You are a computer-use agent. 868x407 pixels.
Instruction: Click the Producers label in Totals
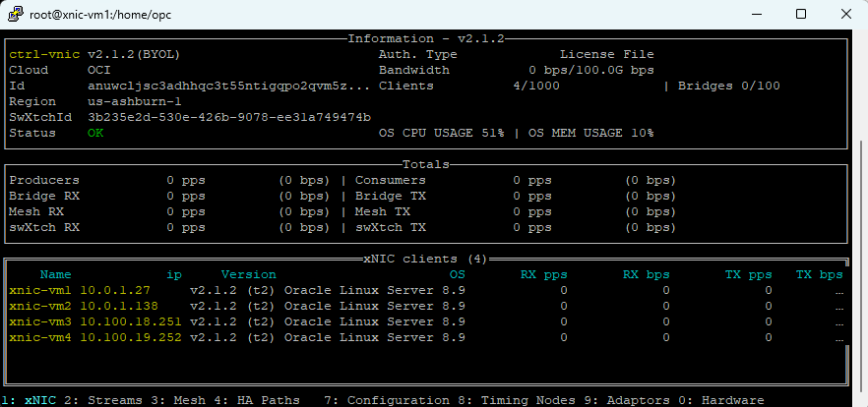(44, 180)
